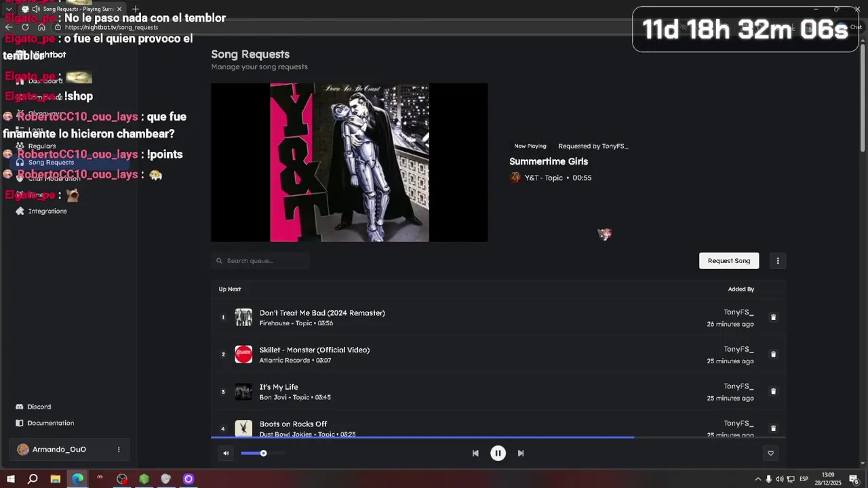Go back with the browser back arrow
The width and height of the screenshot is (868, 488).
click(x=9, y=27)
